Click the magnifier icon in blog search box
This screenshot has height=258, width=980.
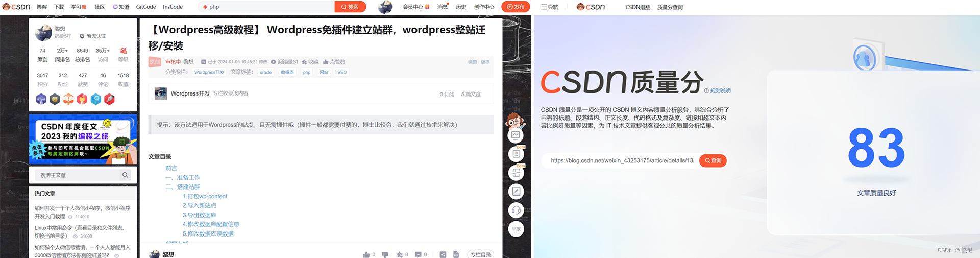pyautogui.click(x=125, y=175)
